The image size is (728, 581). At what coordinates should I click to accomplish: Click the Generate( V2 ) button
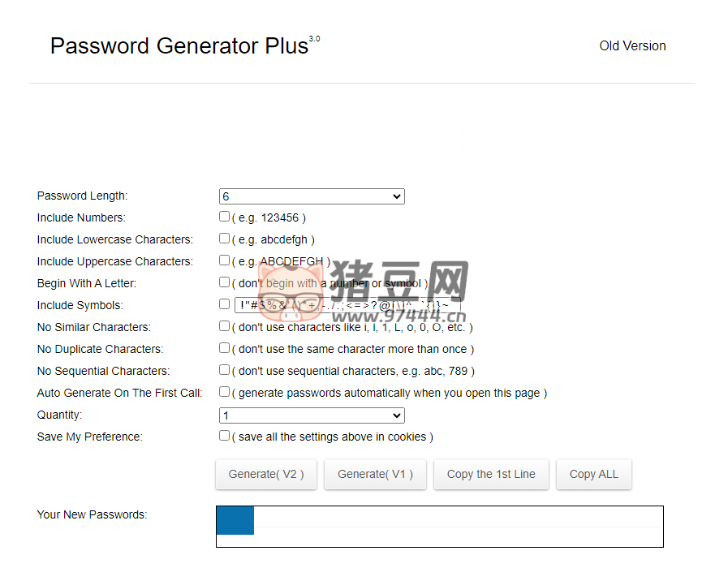click(265, 475)
